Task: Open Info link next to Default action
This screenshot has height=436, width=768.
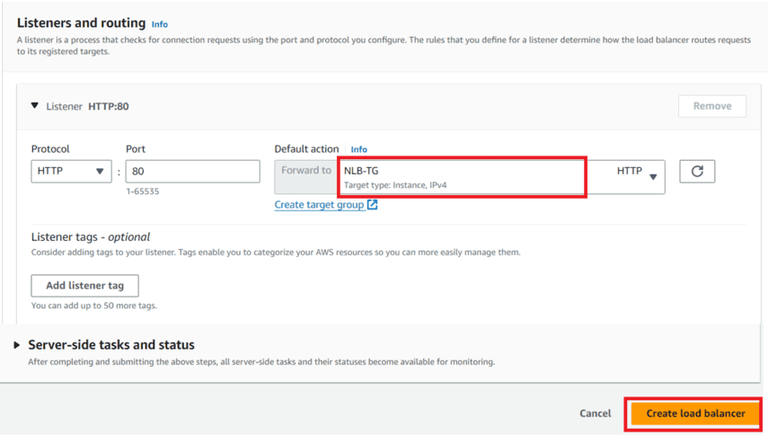Action: (359, 150)
